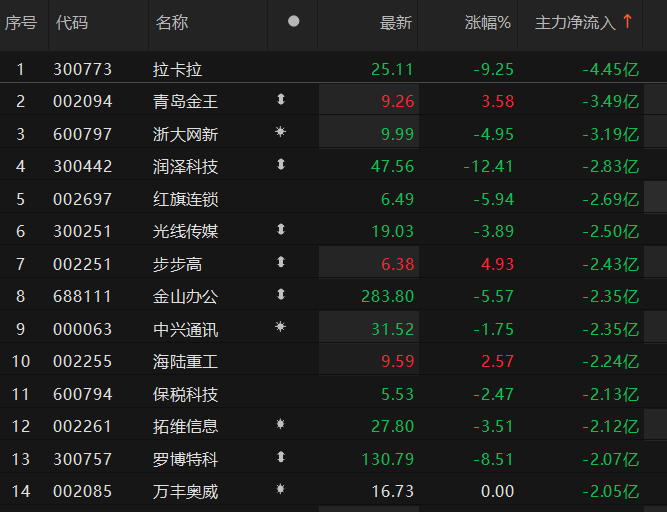667x512 pixels.
Task: Select stock name 步步高
Action: 177,265
